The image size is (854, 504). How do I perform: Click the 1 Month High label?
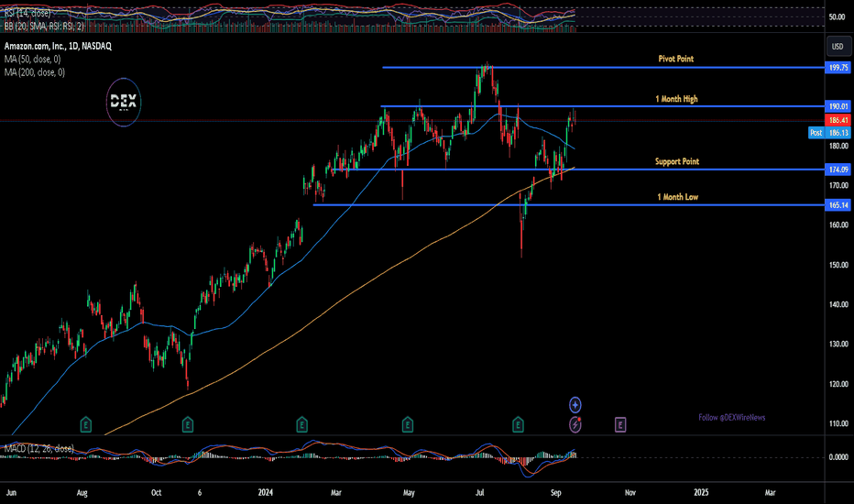676,99
